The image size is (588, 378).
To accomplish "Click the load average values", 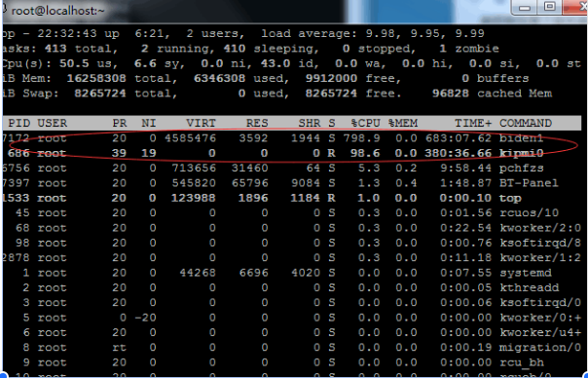I will click(424, 34).
